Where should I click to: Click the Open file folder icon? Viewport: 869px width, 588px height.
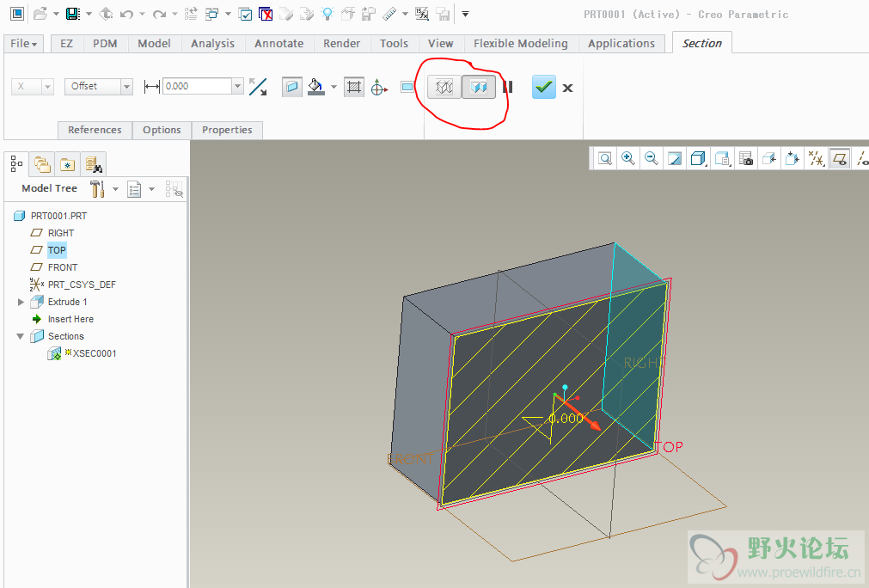coord(40,14)
